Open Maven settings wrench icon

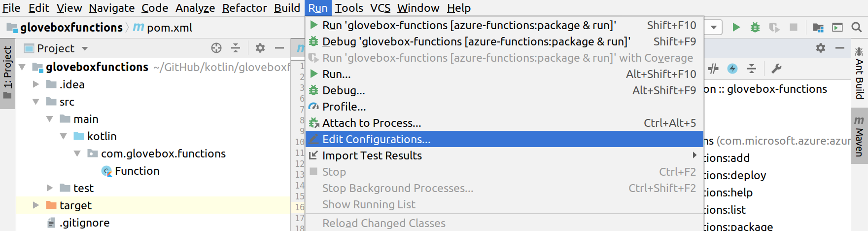[776, 69]
